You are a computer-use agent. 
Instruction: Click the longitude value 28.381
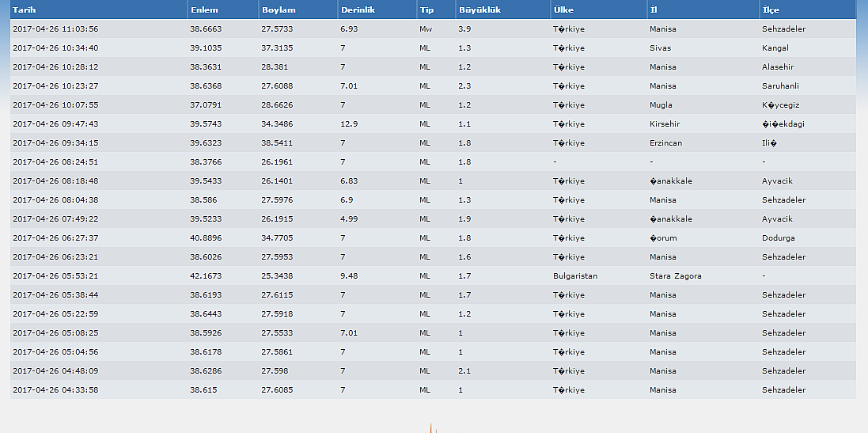pos(275,67)
